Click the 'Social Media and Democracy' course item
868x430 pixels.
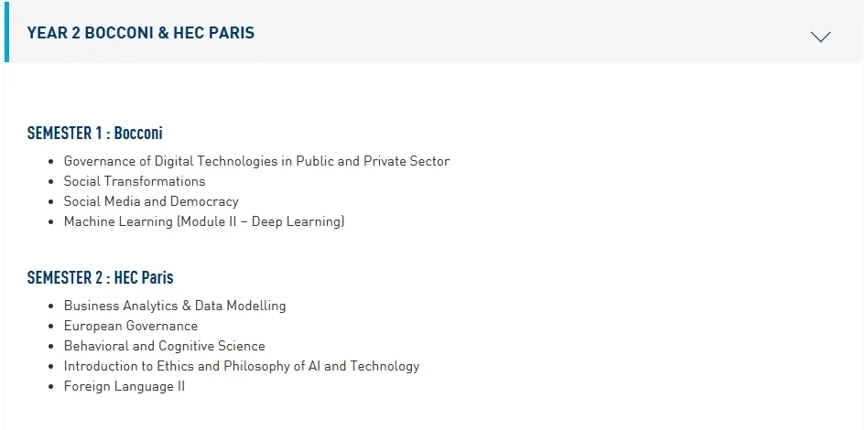[x=151, y=201]
